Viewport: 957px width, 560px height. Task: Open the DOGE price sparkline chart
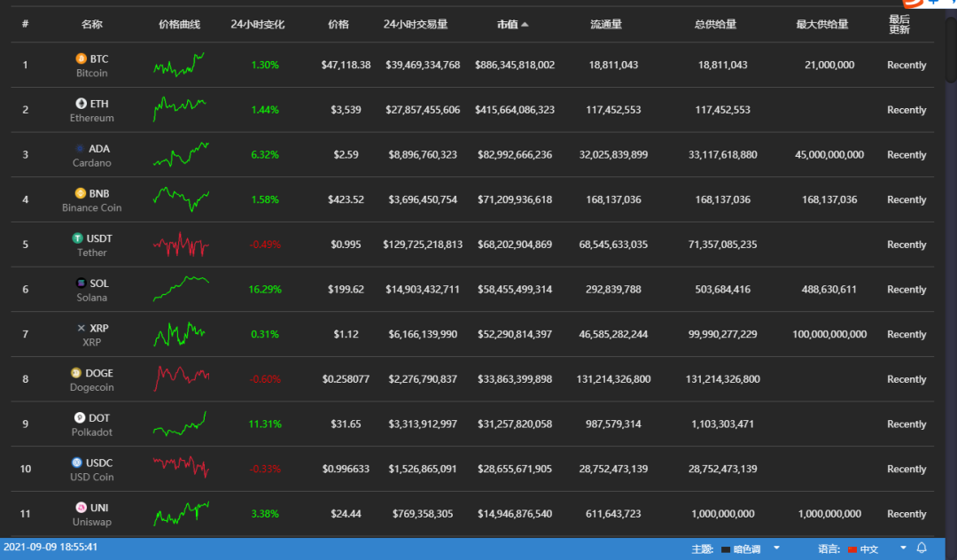(182, 378)
